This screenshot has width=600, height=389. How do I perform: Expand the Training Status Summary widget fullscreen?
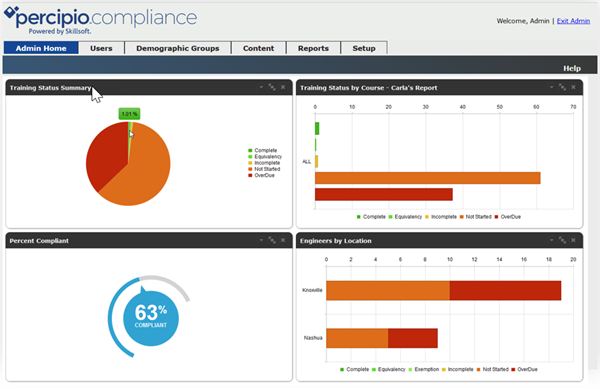pyautogui.click(x=272, y=87)
